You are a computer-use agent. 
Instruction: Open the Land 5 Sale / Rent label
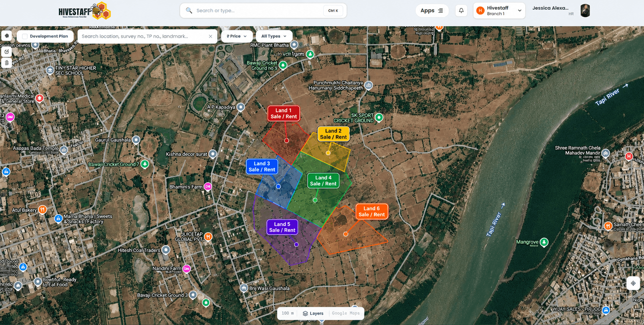[282, 227]
